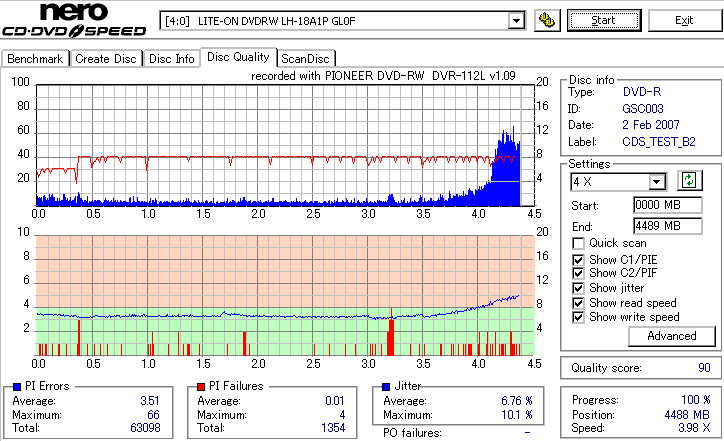Screen dimensions: 724x441
Task: Click the PI Errors total 63098
Action: [x=145, y=428]
